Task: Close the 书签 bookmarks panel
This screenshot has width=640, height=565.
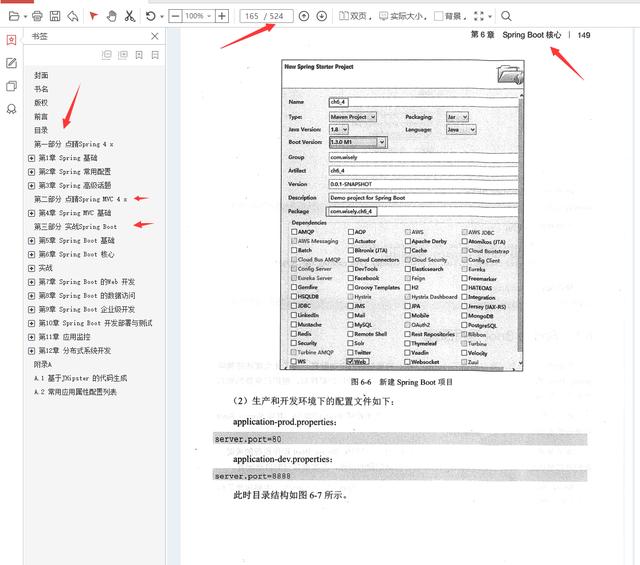Action: point(155,36)
